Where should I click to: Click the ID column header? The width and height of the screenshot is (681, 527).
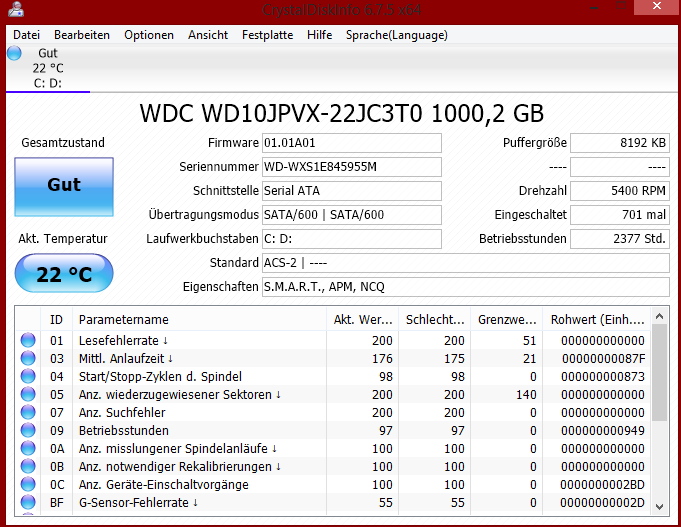[56, 319]
